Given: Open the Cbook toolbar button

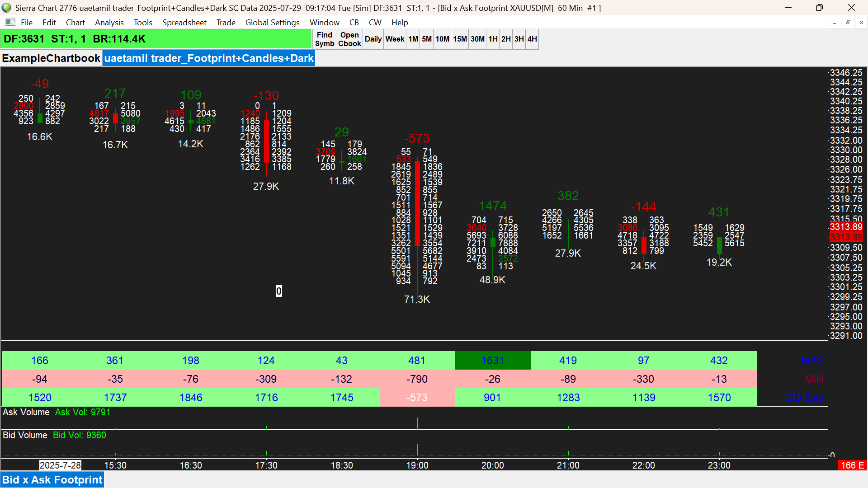Looking at the screenshot, I should coord(349,39).
